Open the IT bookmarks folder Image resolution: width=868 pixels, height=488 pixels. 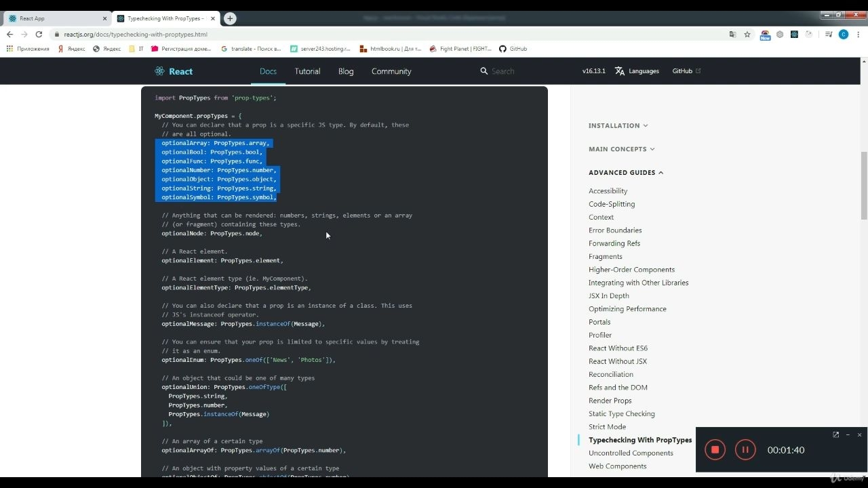point(136,49)
